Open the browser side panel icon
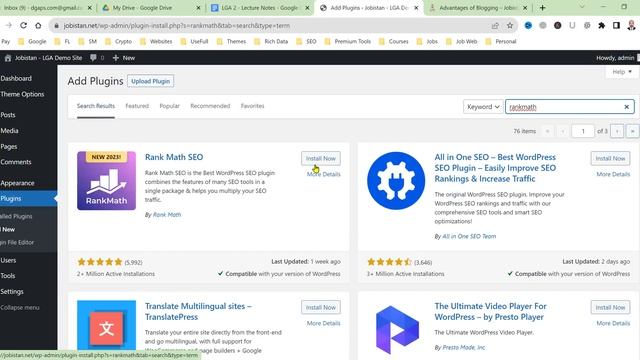Screen dimensions: 640x360 click(x=616, y=25)
